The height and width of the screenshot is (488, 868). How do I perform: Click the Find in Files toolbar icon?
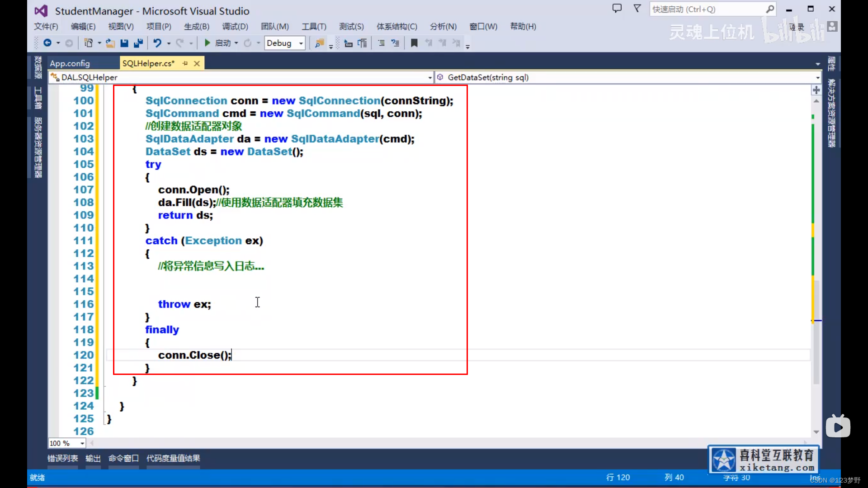(320, 43)
